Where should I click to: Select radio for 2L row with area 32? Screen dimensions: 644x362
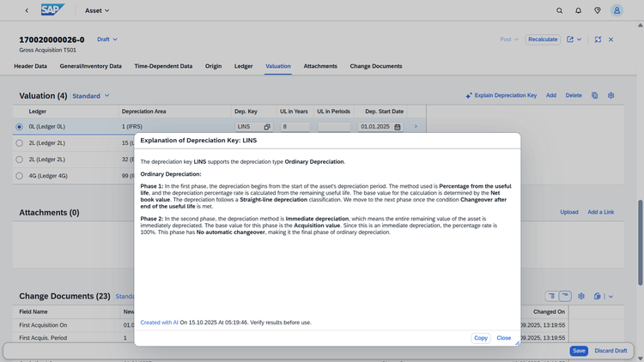click(x=19, y=160)
